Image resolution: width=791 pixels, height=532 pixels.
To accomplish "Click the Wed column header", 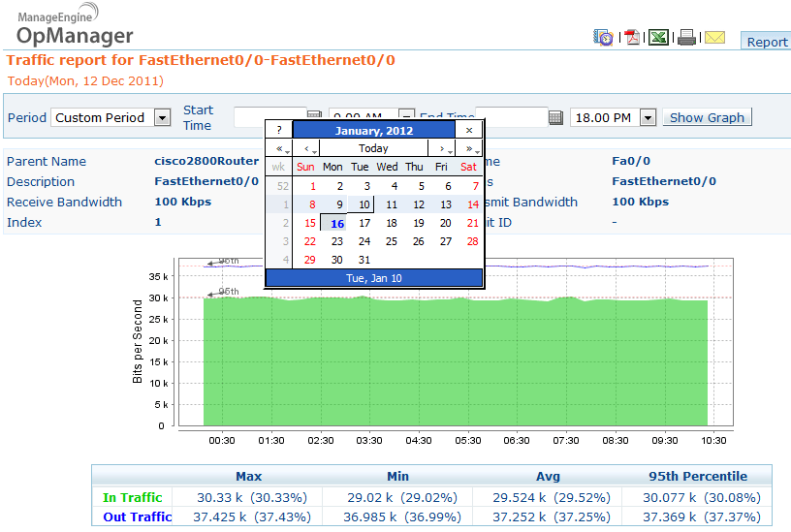I will pyautogui.click(x=387, y=167).
